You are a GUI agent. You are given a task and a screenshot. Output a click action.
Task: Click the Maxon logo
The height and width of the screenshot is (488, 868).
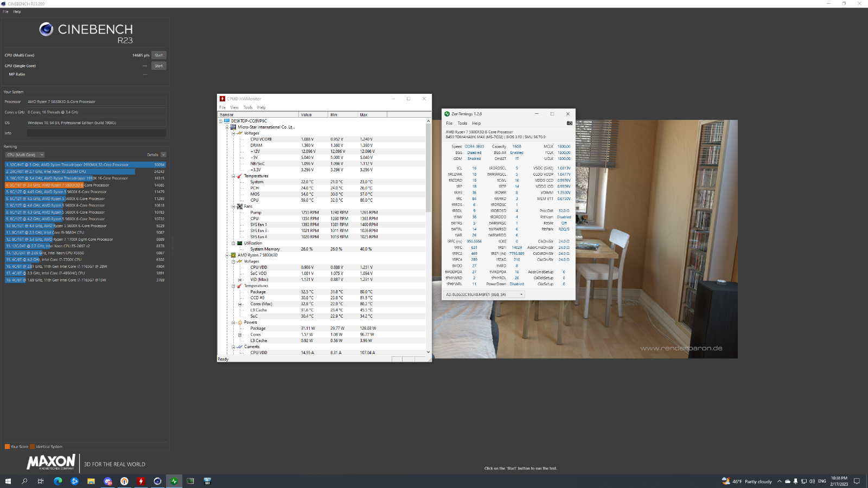pos(51,463)
